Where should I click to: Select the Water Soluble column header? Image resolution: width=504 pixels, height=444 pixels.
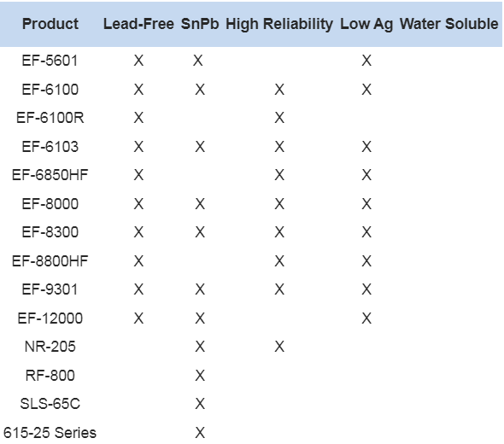(x=449, y=24)
